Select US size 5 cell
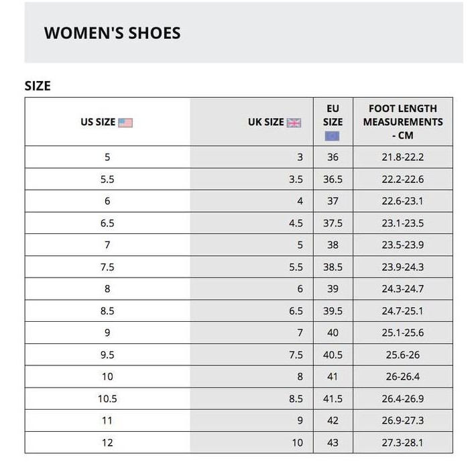Image resolution: width=476 pixels, height=476 pixels. point(107,158)
